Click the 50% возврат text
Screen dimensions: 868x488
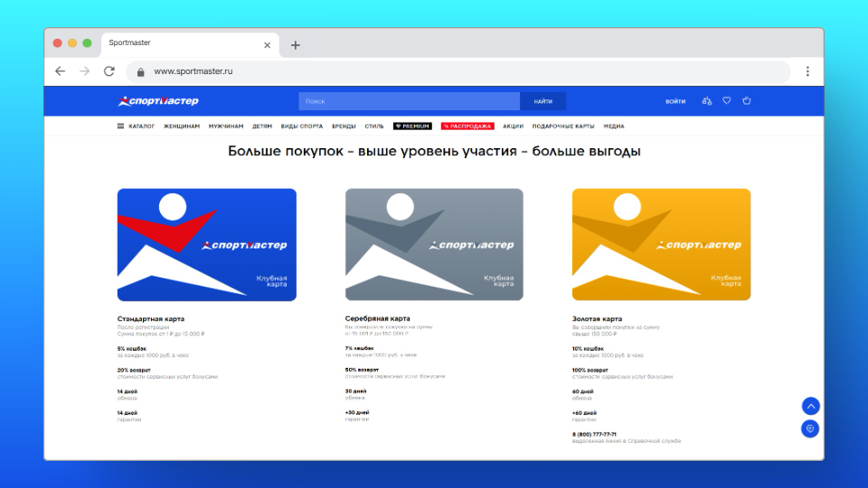(x=362, y=370)
